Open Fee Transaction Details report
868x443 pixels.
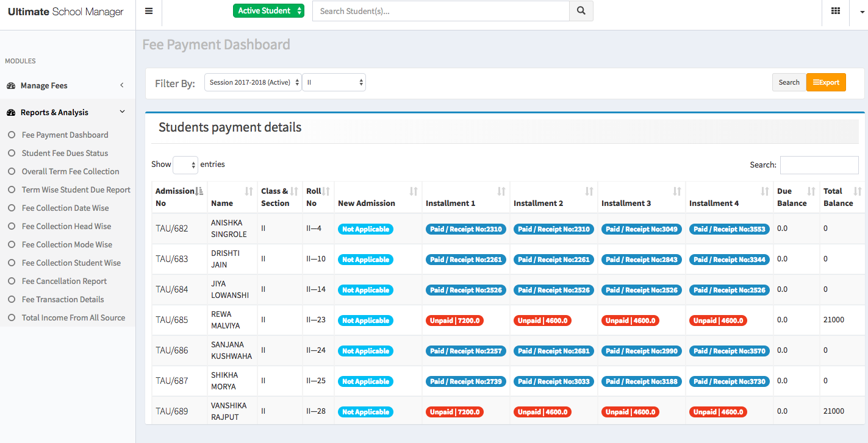click(x=63, y=300)
